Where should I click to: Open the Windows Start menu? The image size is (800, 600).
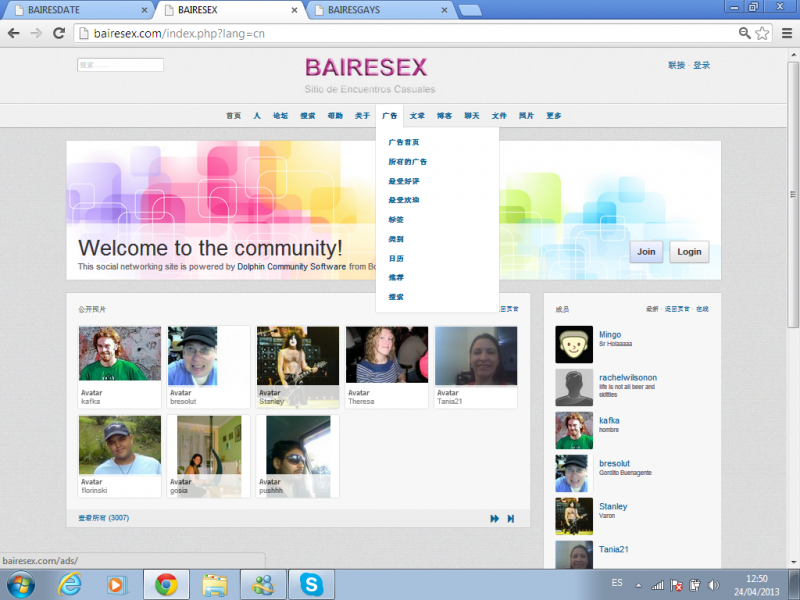21,585
